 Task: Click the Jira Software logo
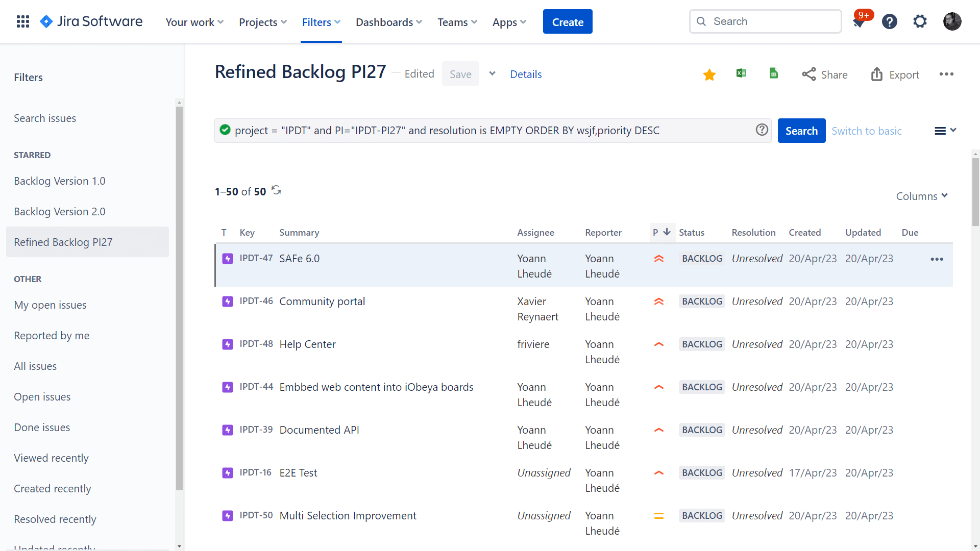(91, 21)
